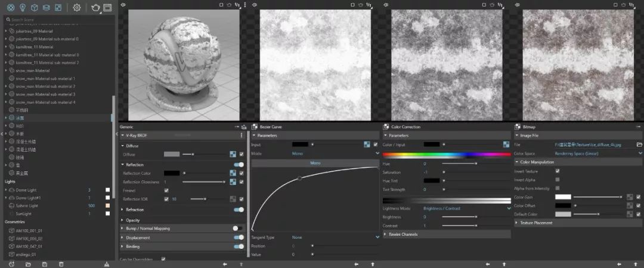Image resolution: width=644 pixels, height=268 pixels.
Task: Click the Mono button above the curve
Action: pyautogui.click(x=315, y=163)
